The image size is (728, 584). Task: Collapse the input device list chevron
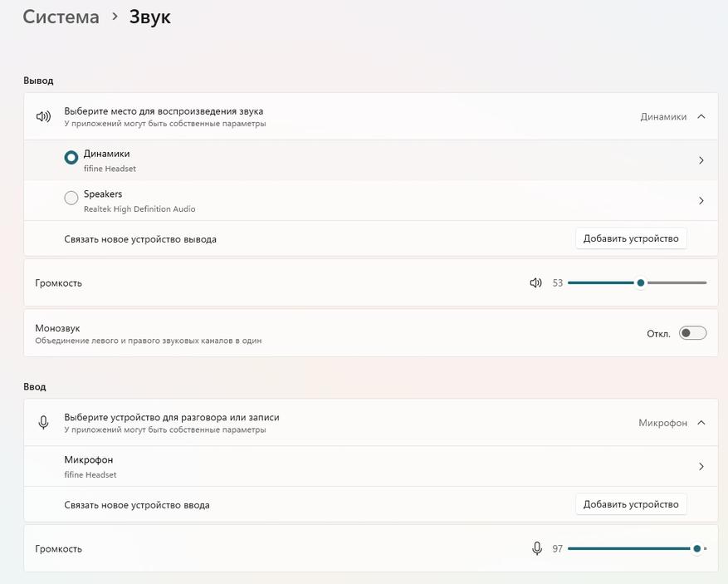pyautogui.click(x=701, y=423)
